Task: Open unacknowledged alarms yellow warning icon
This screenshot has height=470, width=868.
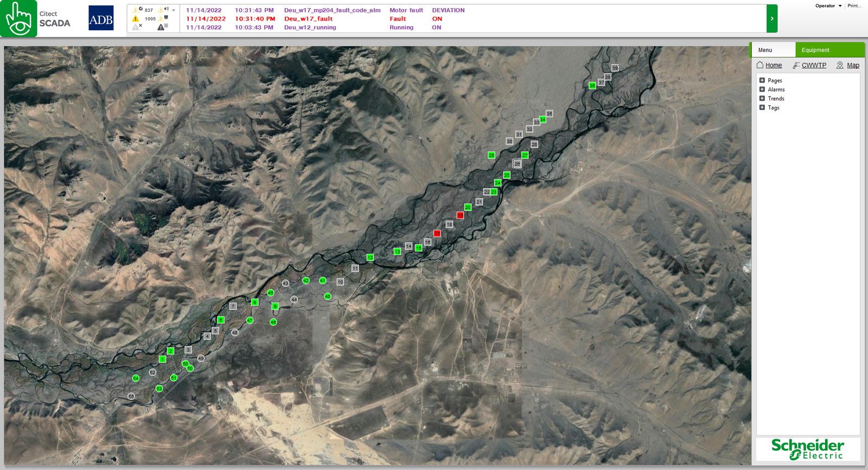Action: pos(136,18)
